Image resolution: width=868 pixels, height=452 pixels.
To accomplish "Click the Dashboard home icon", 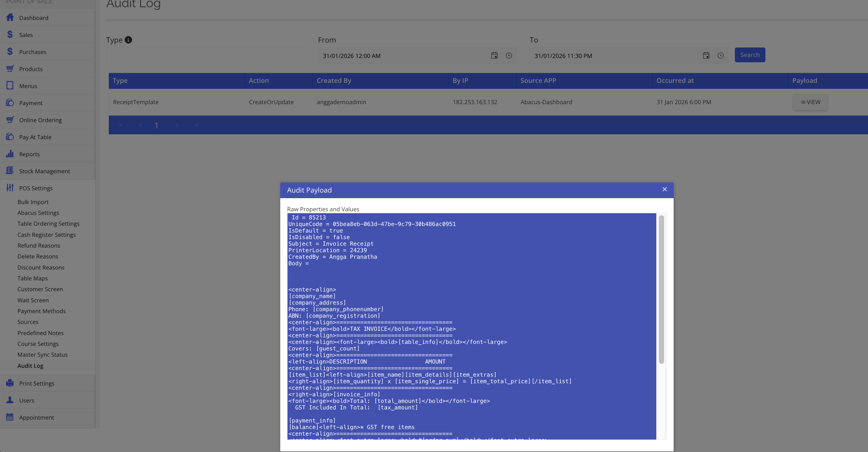I will coord(10,17).
